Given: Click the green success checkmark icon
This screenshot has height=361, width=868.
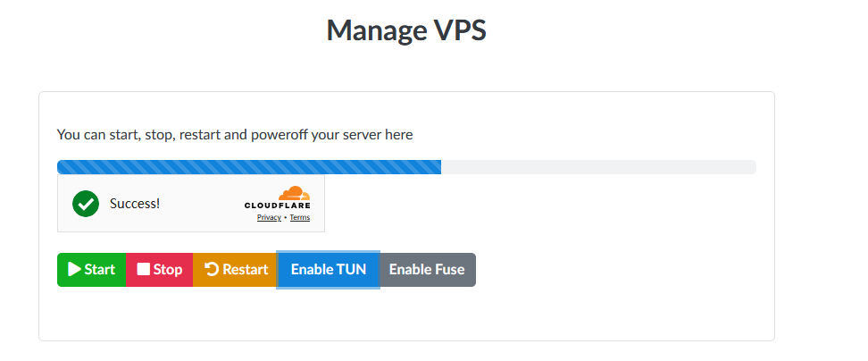Looking at the screenshot, I should (x=86, y=203).
